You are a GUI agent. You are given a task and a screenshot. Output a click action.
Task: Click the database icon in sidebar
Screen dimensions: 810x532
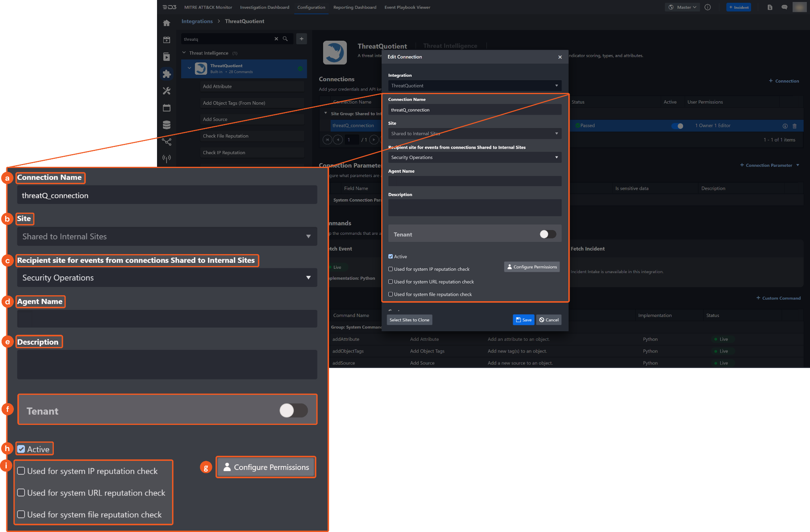coord(167,125)
